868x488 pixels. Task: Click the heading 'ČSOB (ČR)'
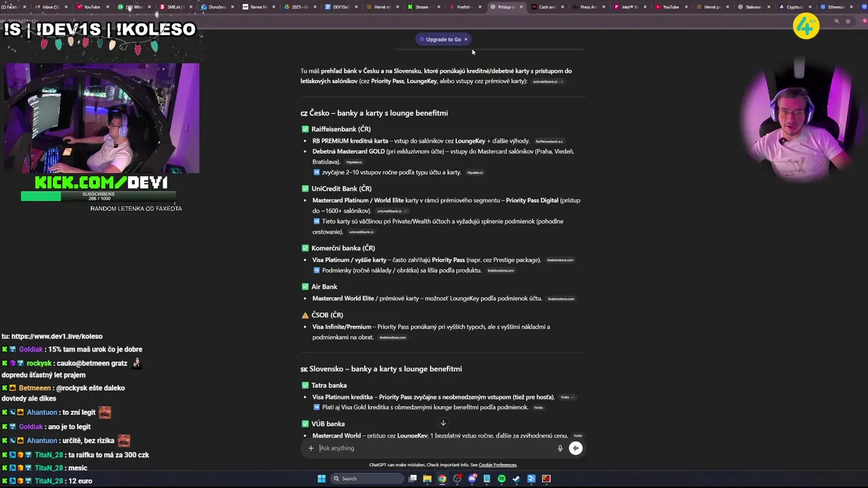[327, 315]
